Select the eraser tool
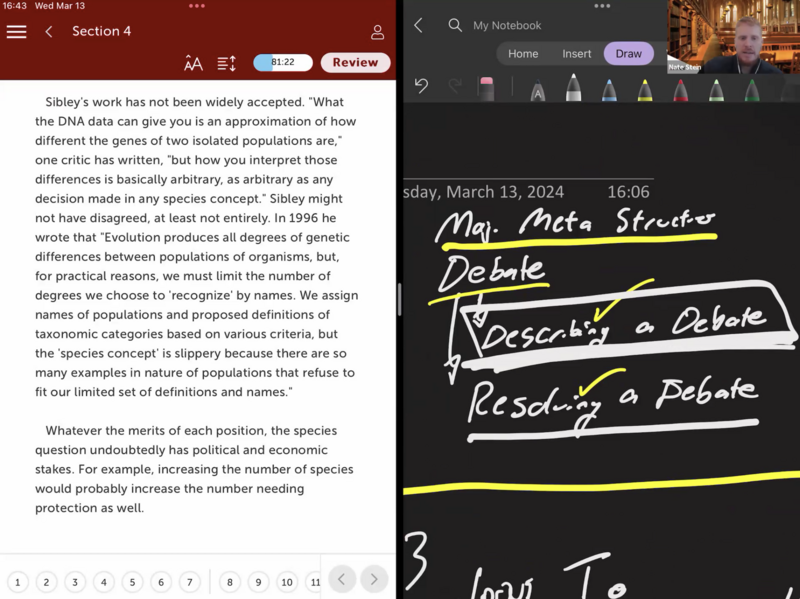Viewport: 800px width, 599px height. [x=486, y=88]
